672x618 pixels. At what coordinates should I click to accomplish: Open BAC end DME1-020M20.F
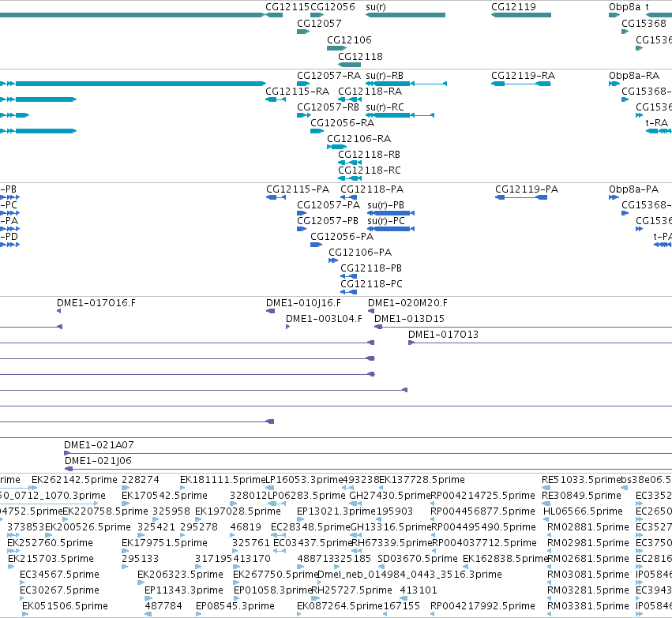coord(407,304)
